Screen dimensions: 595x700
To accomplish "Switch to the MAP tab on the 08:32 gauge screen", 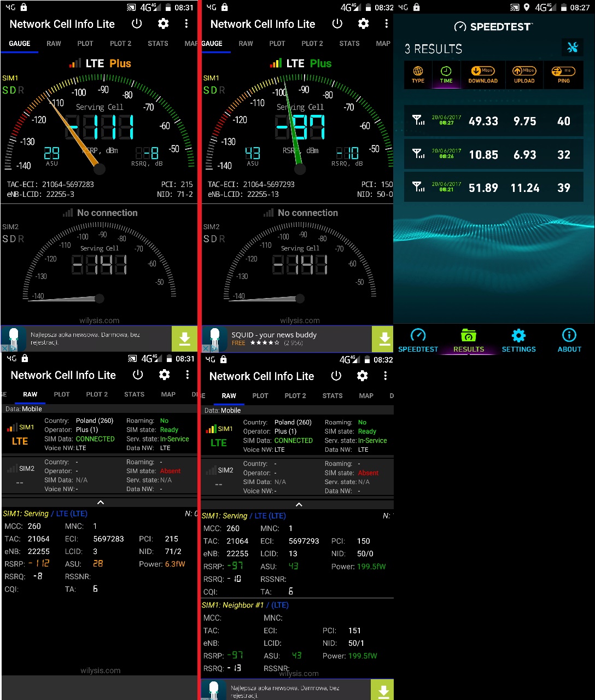I will (x=383, y=43).
